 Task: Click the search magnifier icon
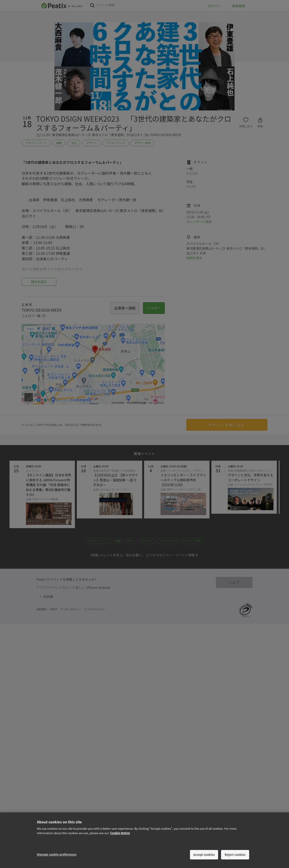pos(92,5)
